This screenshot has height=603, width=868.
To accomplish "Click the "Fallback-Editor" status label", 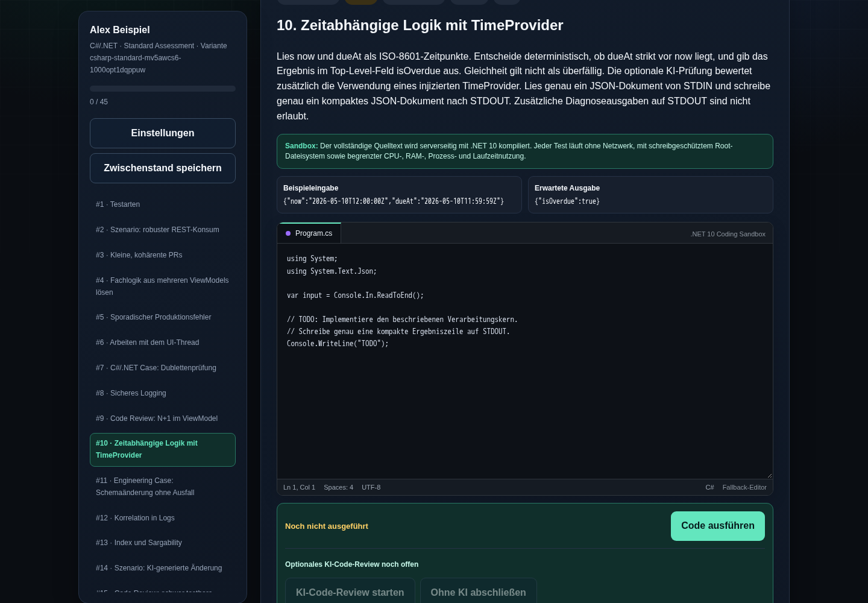I will (x=744, y=487).
